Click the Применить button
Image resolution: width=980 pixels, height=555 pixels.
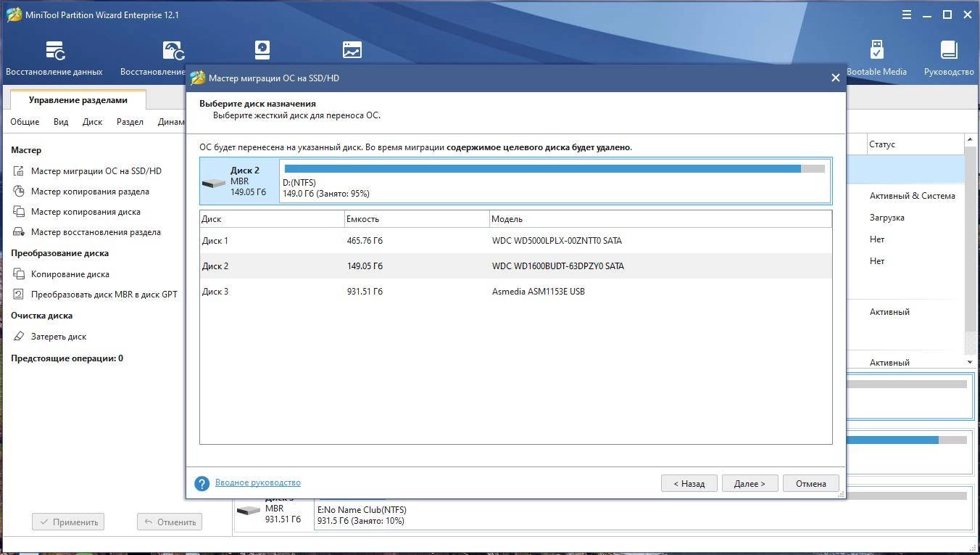click(x=68, y=522)
